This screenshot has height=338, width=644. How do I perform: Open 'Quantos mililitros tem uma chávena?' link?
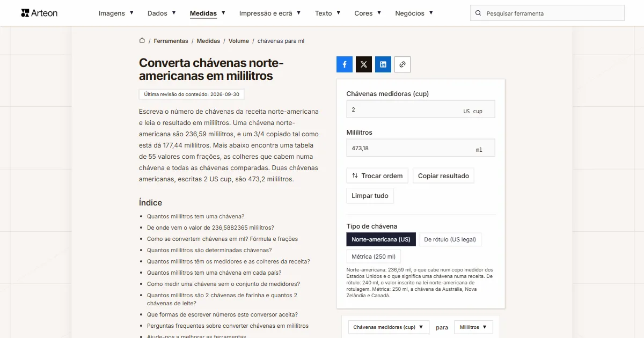(196, 216)
